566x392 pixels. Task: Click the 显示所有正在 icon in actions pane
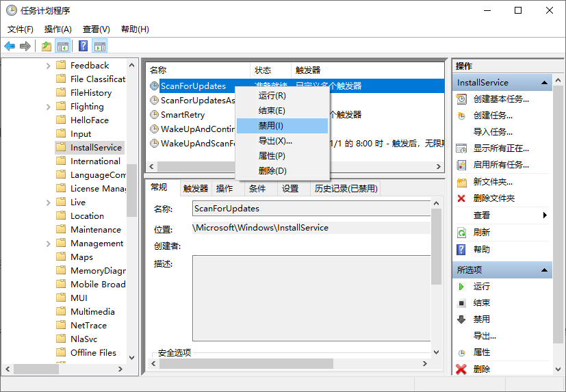tap(461, 148)
